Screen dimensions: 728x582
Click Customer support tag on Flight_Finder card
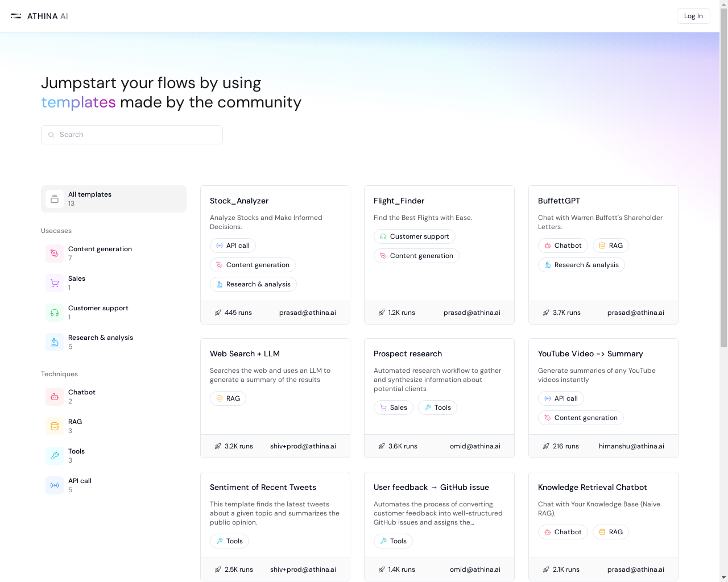[414, 236]
